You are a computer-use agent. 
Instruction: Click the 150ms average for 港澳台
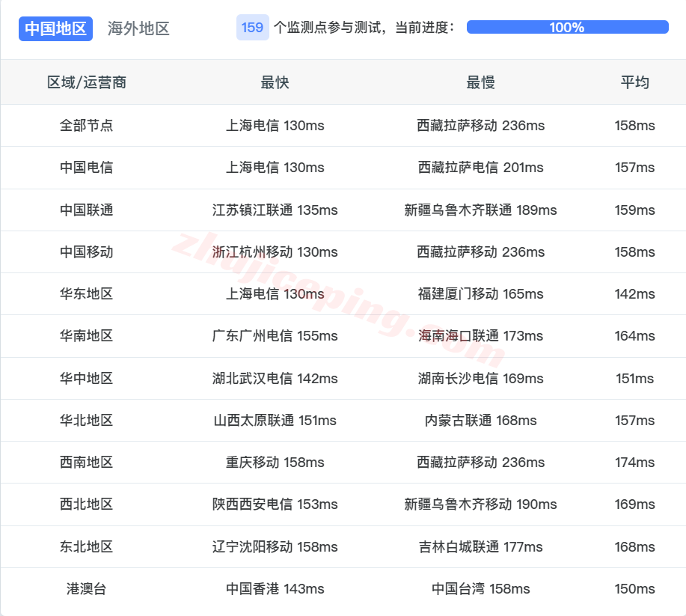point(634,588)
